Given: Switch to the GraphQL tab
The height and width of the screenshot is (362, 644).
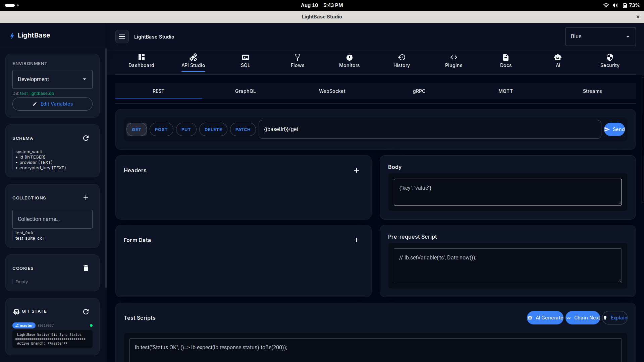Looking at the screenshot, I should point(246,91).
